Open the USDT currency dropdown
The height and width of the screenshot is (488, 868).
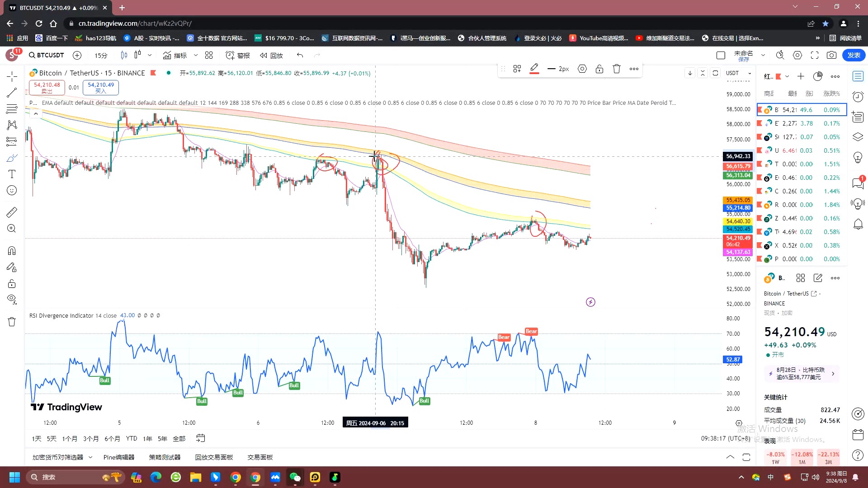(738, 73)
